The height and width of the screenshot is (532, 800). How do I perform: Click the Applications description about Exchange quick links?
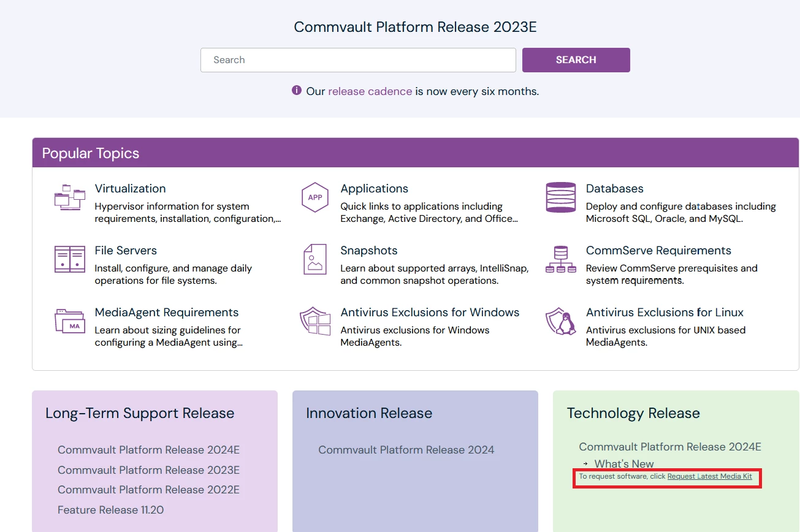pyautogui.click(x=429, y=213)
